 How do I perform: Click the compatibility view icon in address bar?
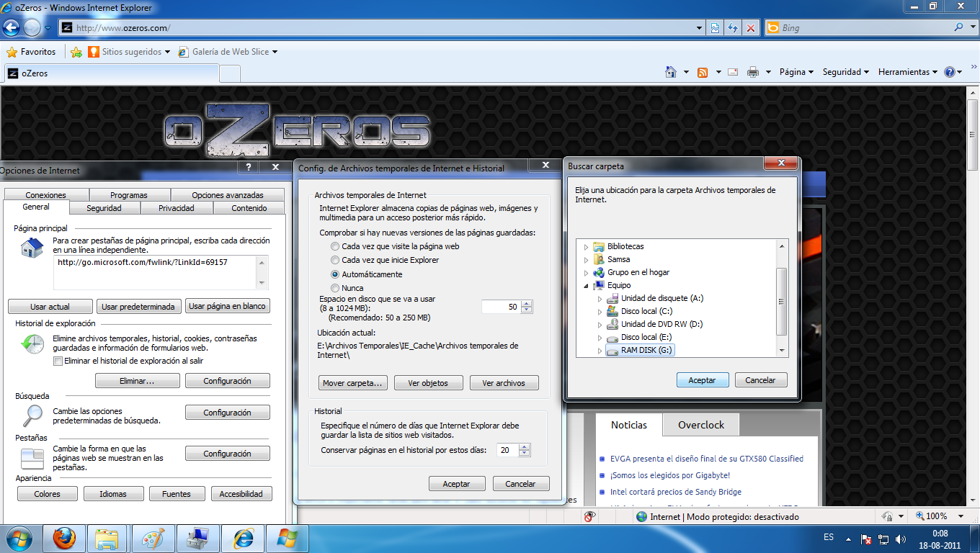click(715, 28)
